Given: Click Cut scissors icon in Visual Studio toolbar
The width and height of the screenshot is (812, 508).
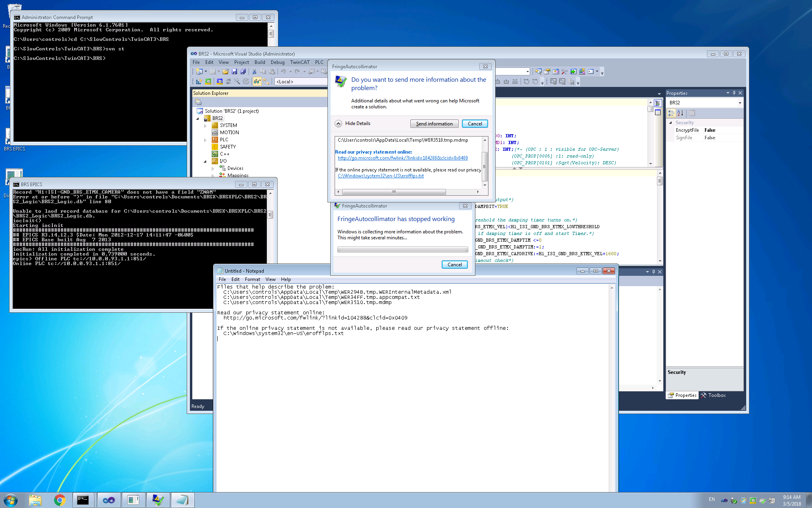Looking at the screenshot, I should (x=254, y=71).
